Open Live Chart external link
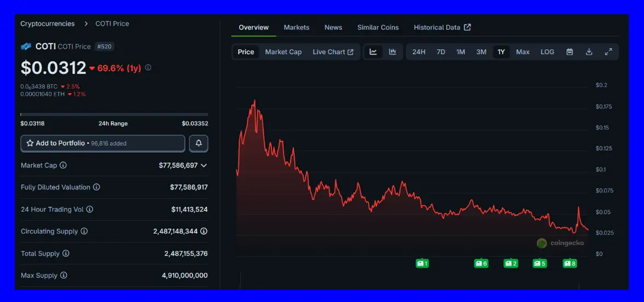The width and height of the screenshot is (644, 302). [x=333, y=52]
